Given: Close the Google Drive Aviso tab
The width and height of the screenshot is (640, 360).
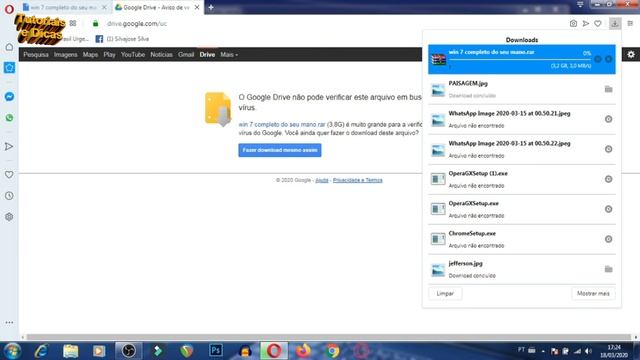Looking at the screenshot, I should coord(197,7).
